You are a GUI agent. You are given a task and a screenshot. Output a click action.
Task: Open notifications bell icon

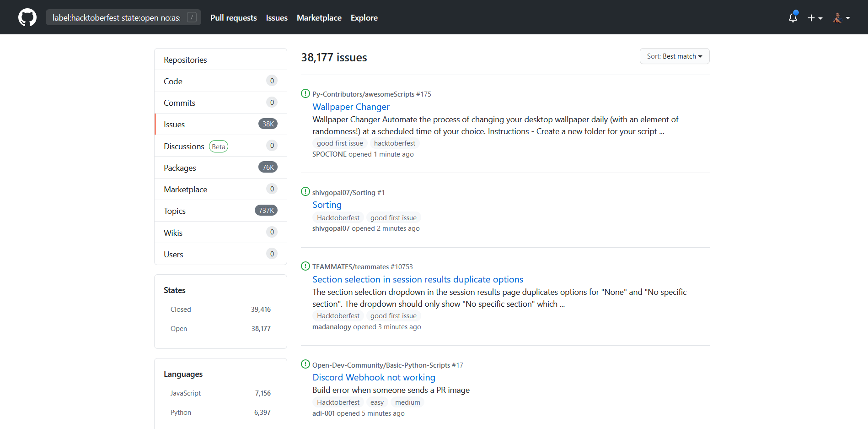point(793,17)
